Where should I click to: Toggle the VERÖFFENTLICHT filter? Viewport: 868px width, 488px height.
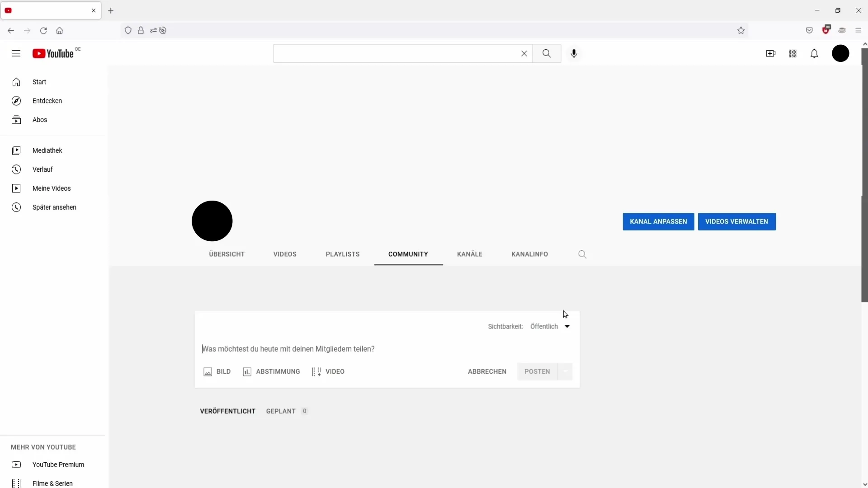(228, 411)
